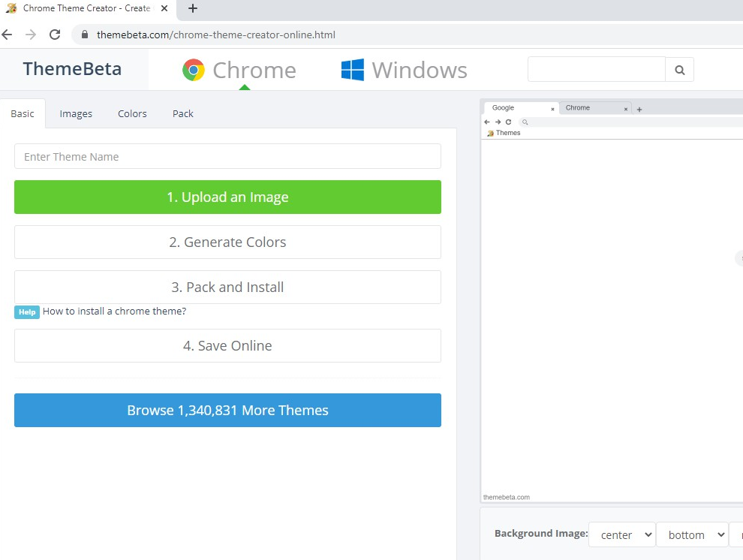Open a new browser tab
This screenshot has height=560, width=743.
(x=193, y=9)
